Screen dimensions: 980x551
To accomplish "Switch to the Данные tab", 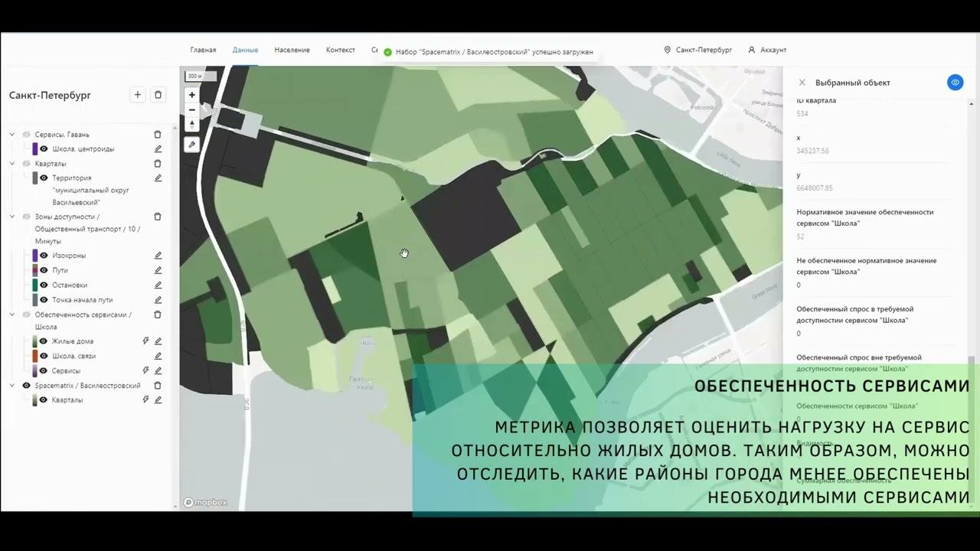I will tap(245, 50).
